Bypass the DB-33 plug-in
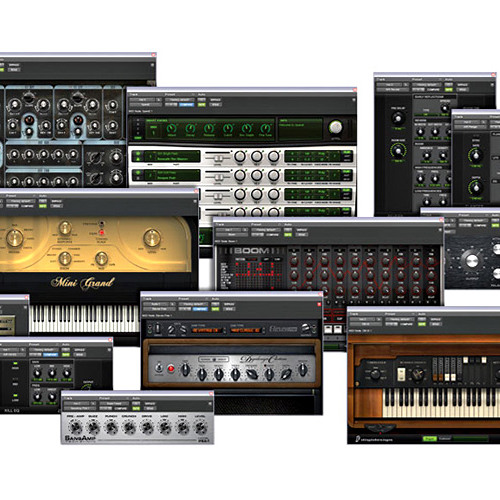This screenshot has height=500, width=500. [435, 319]
